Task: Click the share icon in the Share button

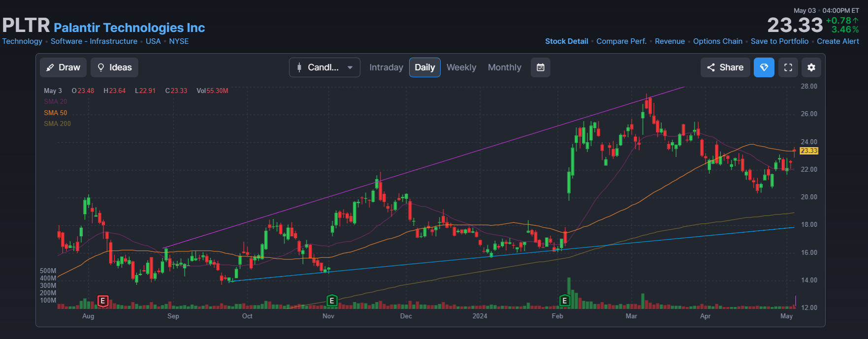Action: coord(711,67)
